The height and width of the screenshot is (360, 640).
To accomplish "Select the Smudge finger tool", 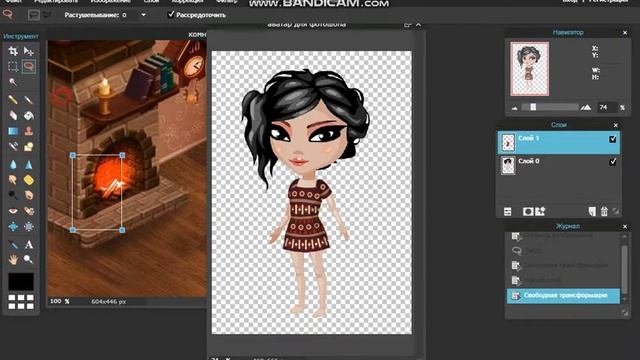I will coord(13,180).
